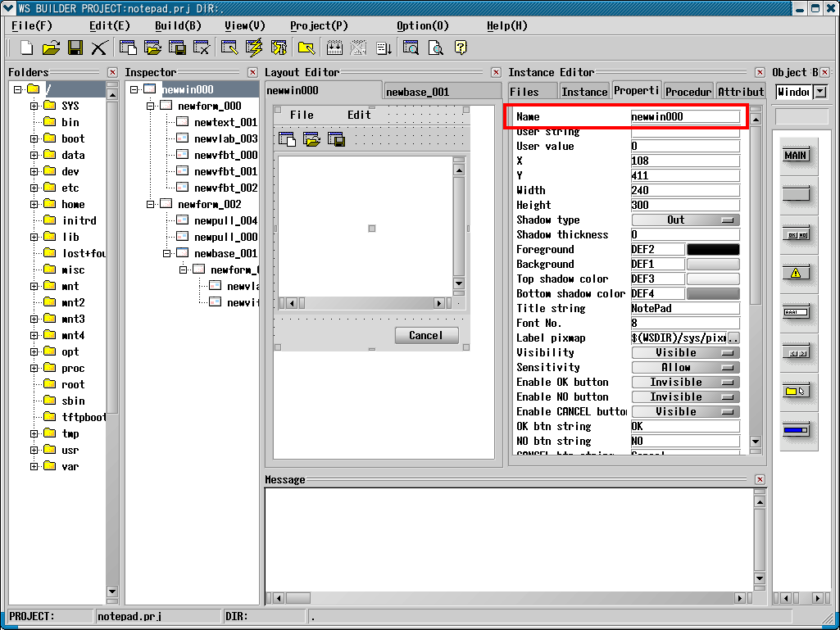Click the black X icon after the floppy disk
The image size is (840, 630).
99,48
